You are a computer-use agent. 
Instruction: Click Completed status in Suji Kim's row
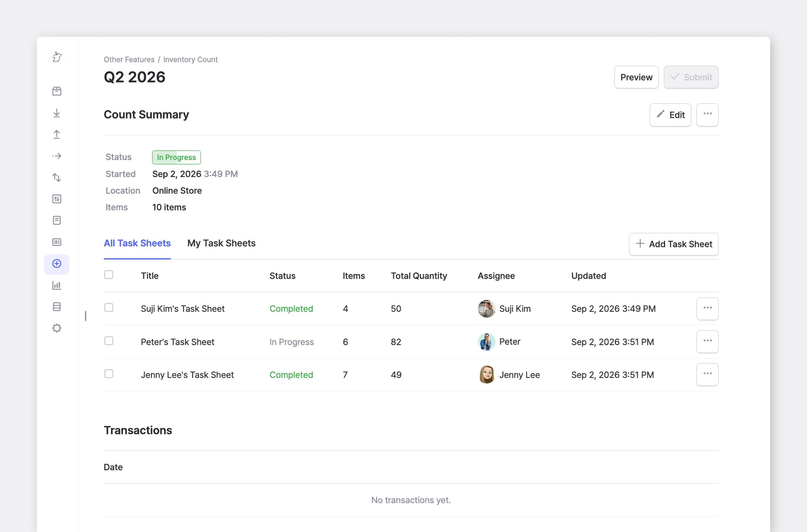pos(291,309)
